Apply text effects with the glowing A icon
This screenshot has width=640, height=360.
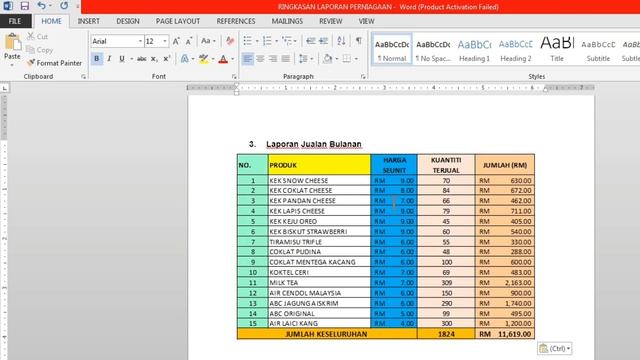[184, 59]
